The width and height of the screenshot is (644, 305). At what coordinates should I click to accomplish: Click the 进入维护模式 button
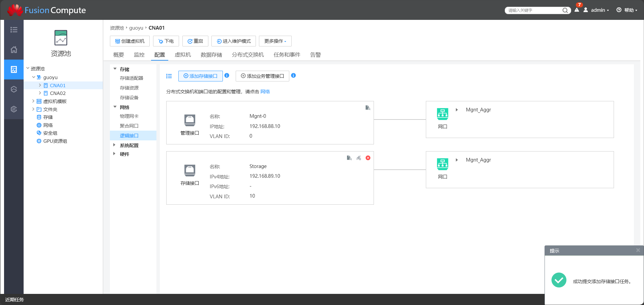click(234, 41)
